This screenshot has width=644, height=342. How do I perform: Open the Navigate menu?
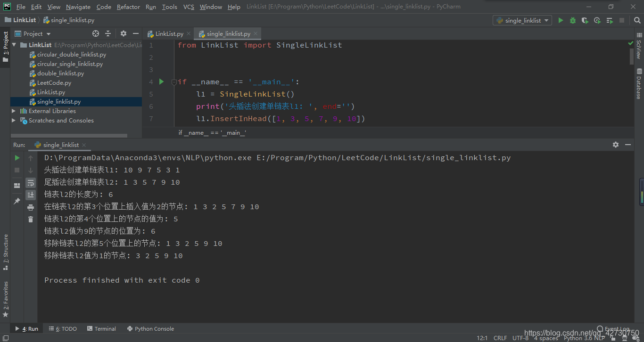[x=78, y=7]
